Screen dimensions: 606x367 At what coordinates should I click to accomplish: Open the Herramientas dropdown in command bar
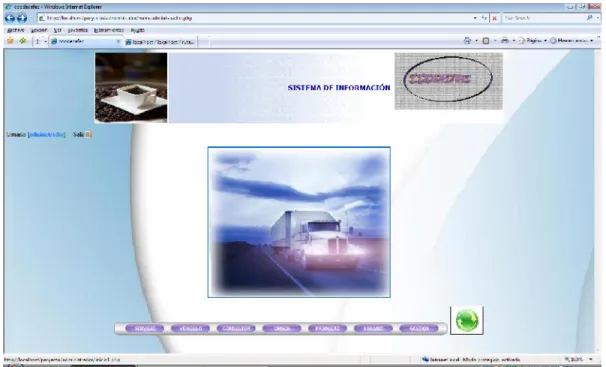(x=571, y=41)
